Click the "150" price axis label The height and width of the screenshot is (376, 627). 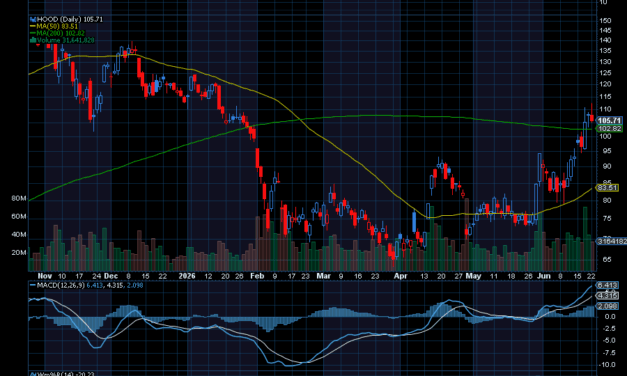coord(605,20)
